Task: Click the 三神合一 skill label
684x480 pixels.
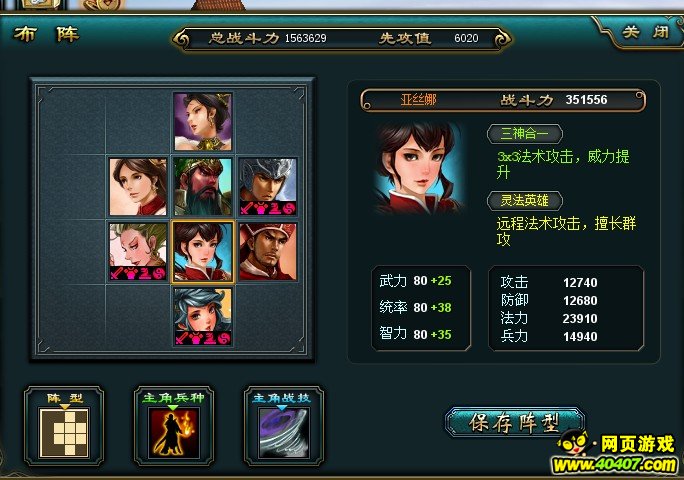Action: pyautogui.click(x=524, y=134)
